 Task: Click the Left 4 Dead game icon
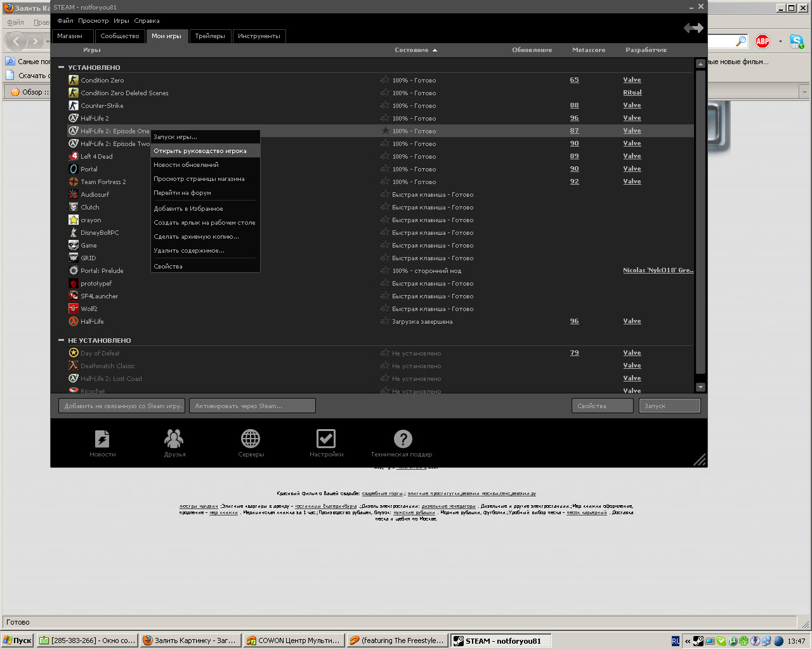pos(74,156)
